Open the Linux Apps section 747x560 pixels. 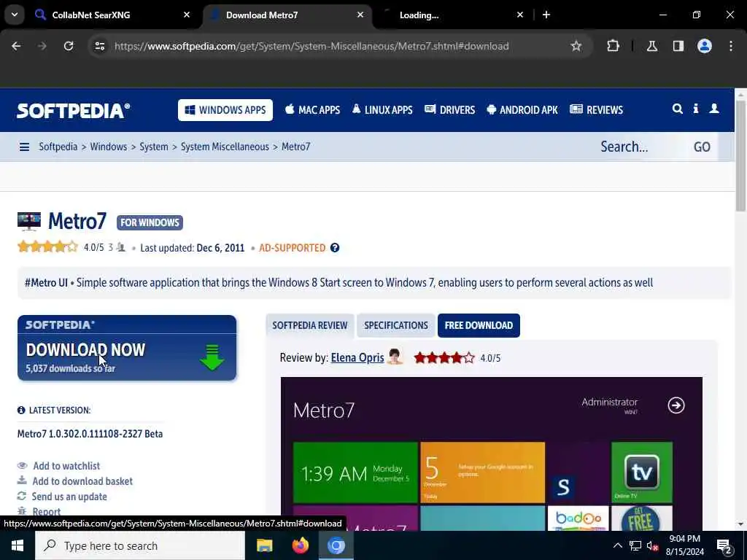[382, 110]
